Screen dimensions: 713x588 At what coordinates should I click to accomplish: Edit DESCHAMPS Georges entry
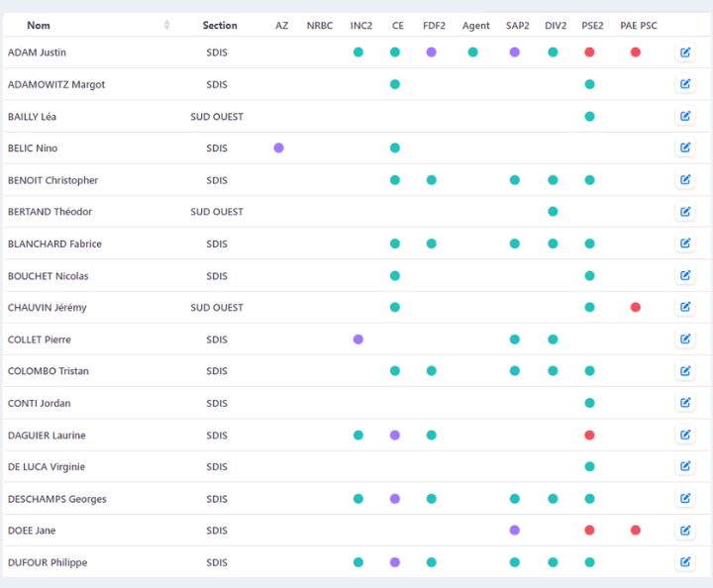point(685,499)
